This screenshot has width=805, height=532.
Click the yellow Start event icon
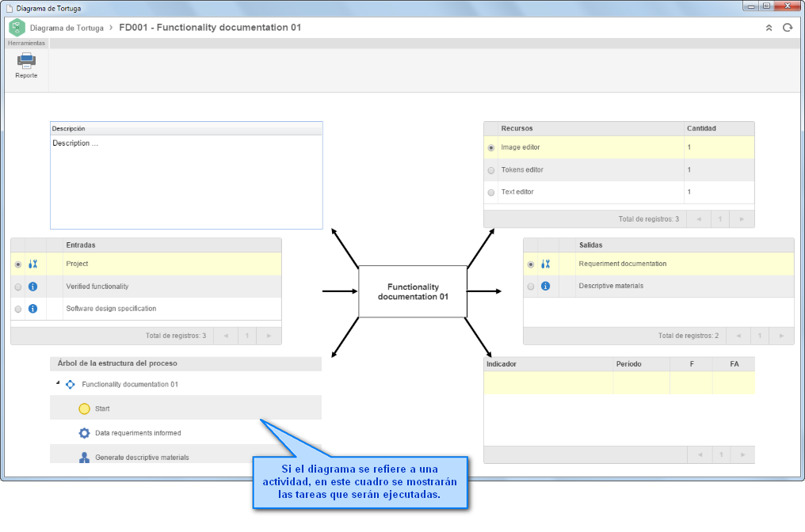point(84,408)
